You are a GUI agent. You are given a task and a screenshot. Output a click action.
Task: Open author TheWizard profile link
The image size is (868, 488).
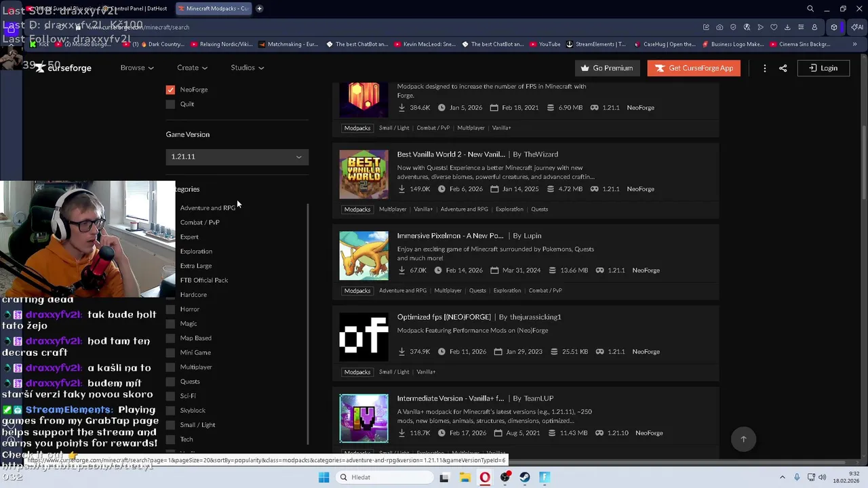[540, 155]
